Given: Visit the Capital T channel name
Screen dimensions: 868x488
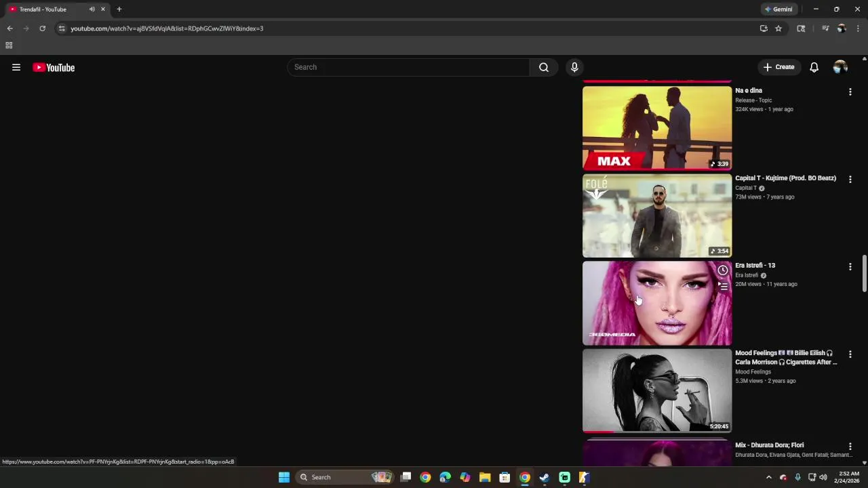Looking at the screenshot, I should click(x=746, y=188).
